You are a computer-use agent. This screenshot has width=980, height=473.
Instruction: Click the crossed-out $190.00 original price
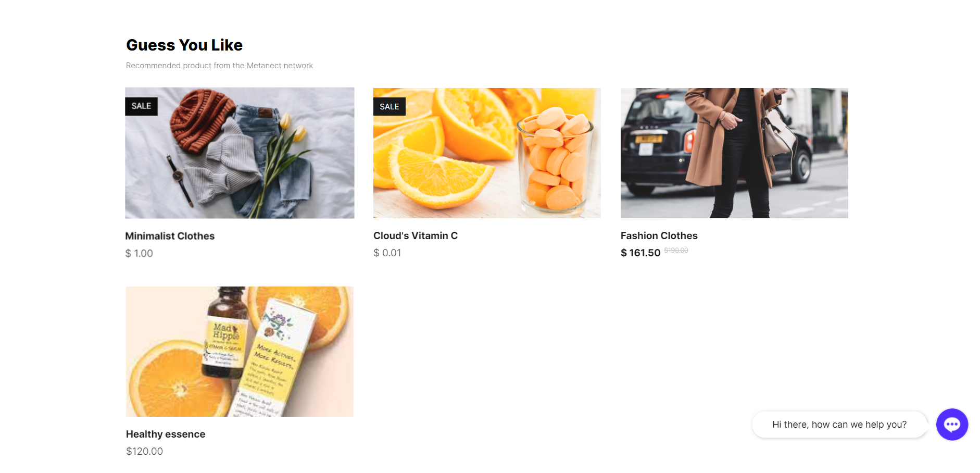[676, 251]
